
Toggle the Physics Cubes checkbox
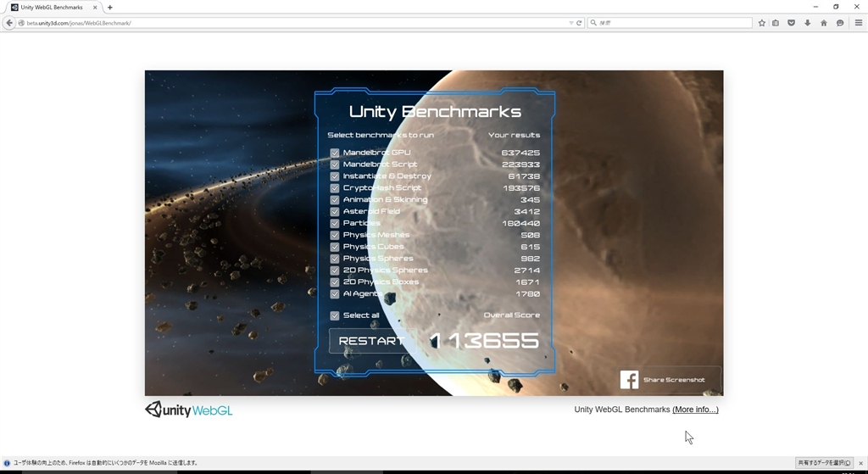pyautogui.click(x=334, y=247)
